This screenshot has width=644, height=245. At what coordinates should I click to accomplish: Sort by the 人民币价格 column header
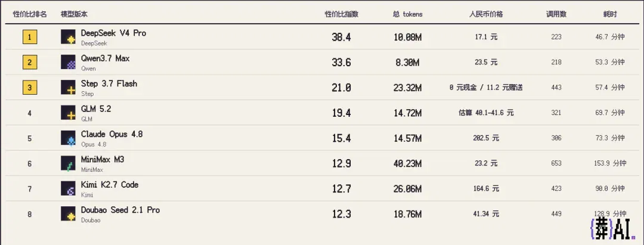pyautogui.click(x=486, y=14)
